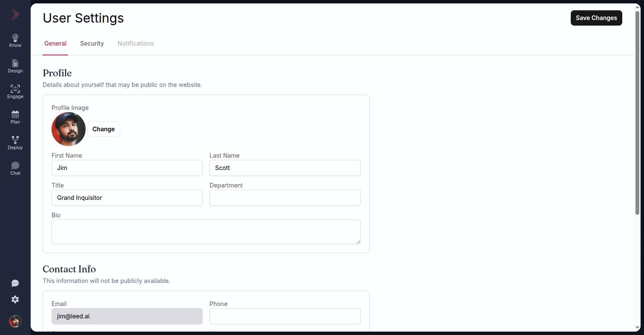
Task: Click the Profile section heading
Action: [x=57, y=73]
